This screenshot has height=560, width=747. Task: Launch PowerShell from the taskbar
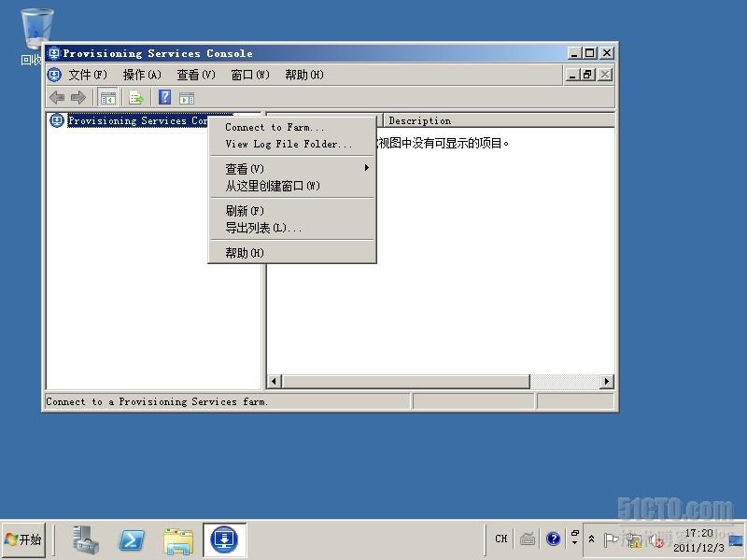(132, 540)
